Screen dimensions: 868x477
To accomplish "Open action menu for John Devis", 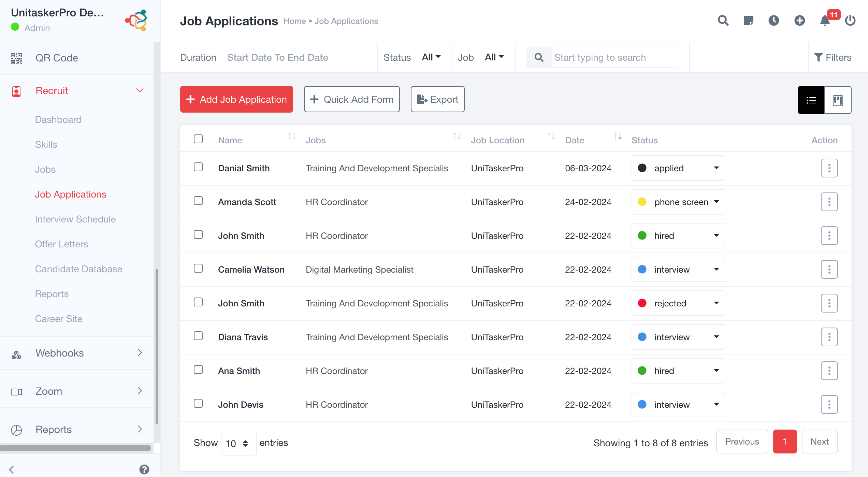I will pos(829,404).
